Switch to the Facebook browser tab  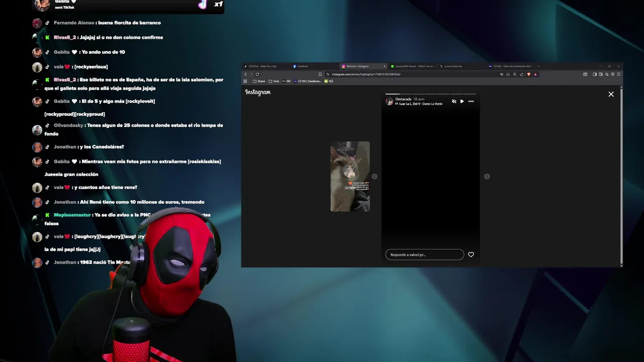coord(315,66)
